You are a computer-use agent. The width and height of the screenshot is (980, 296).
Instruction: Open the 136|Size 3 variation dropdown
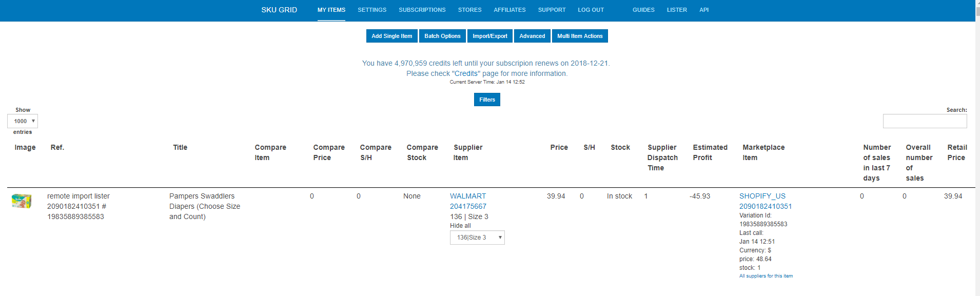[477, 238]
